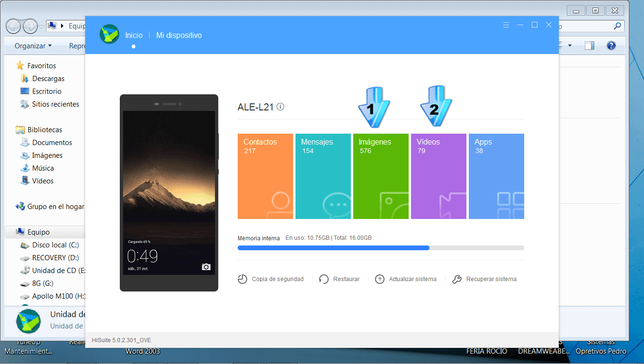Expand the address bar breadcrumb arrow
The height and width of the screenshot is (364, 644).
[63, 26]
